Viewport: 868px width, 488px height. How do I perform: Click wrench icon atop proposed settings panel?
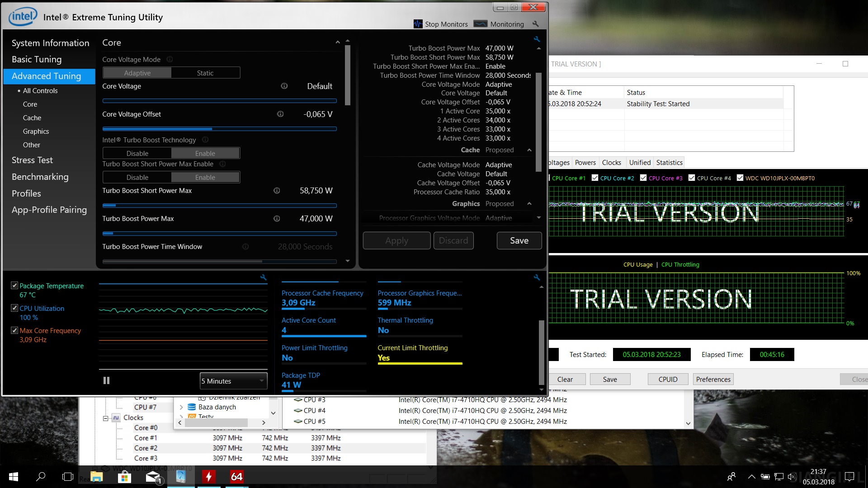coord(537,39)
